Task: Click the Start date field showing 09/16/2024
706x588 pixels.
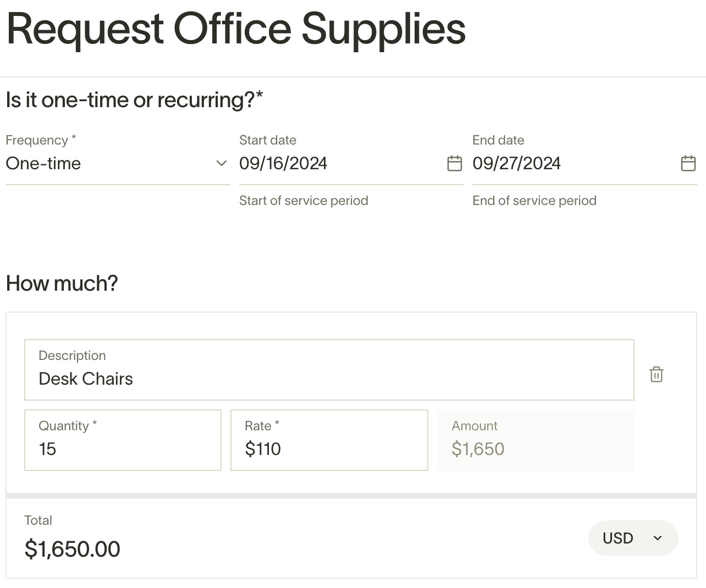Action: click(351, 163)
